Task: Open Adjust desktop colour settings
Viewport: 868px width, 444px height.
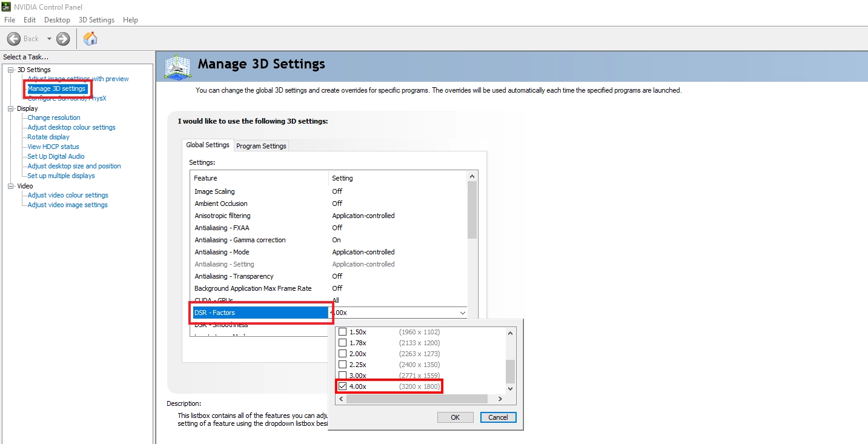Action: coord(71,127)
